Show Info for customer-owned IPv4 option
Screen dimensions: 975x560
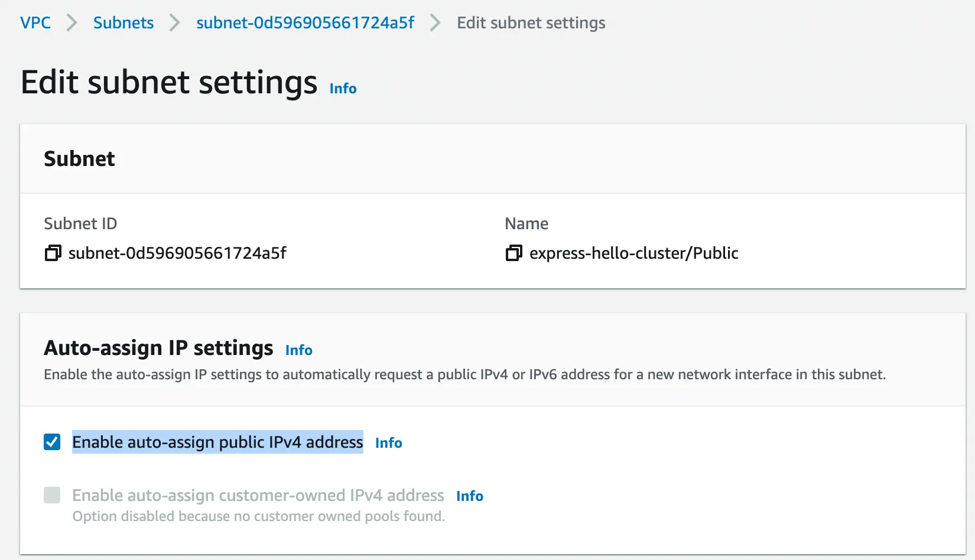point(469,496)
